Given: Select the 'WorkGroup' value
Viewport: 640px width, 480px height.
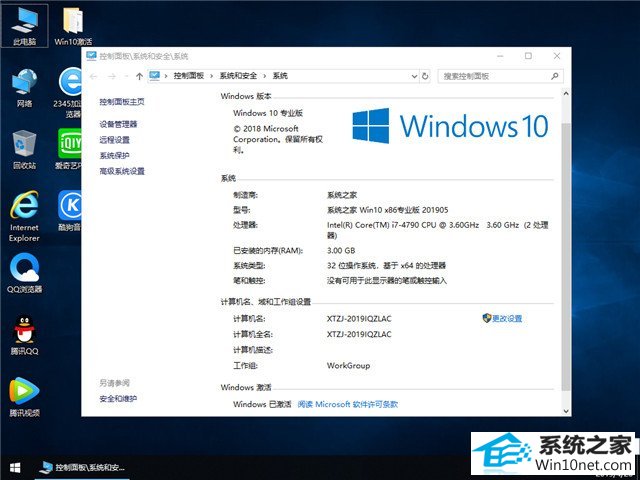Looking at the screenshot, I should [x=348, y=365].
